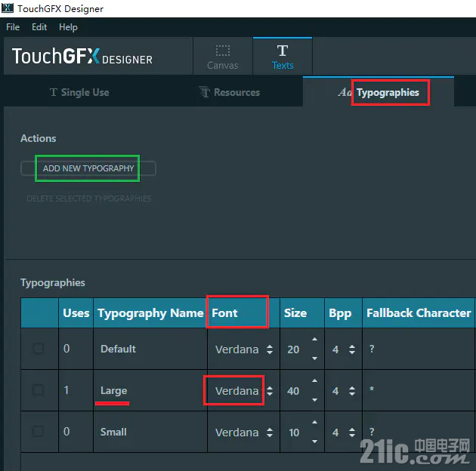
Task: Open font dropdown for Default typography
Action: [269, 349]
